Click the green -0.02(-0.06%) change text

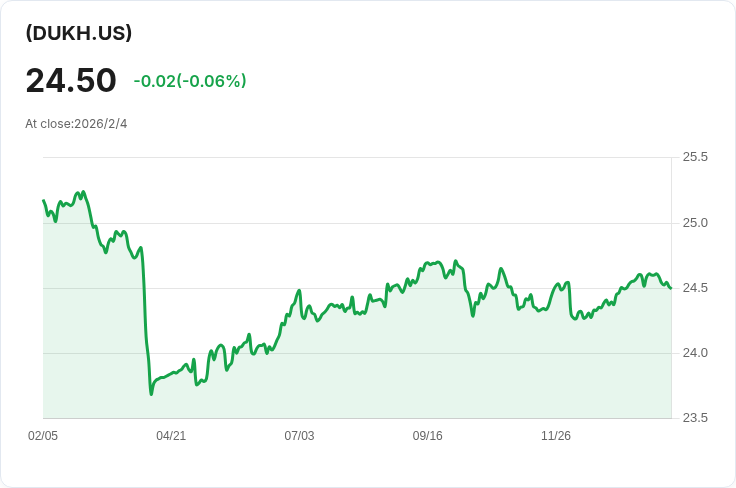point(190,81)
